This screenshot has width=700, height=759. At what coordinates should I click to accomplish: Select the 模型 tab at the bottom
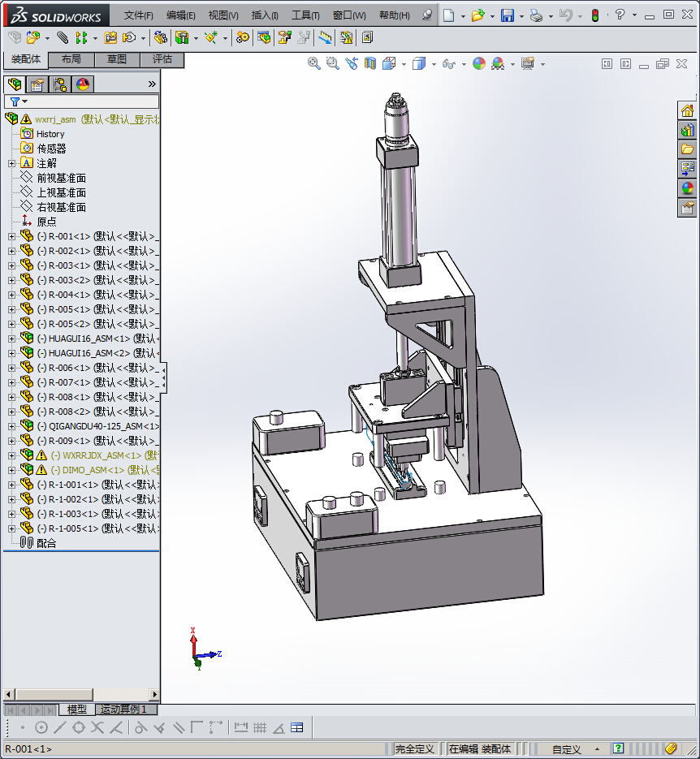point(77,709)
